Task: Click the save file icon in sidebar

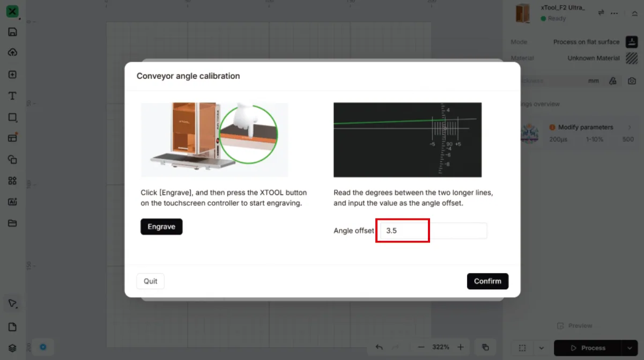Action: click(12, 32)
